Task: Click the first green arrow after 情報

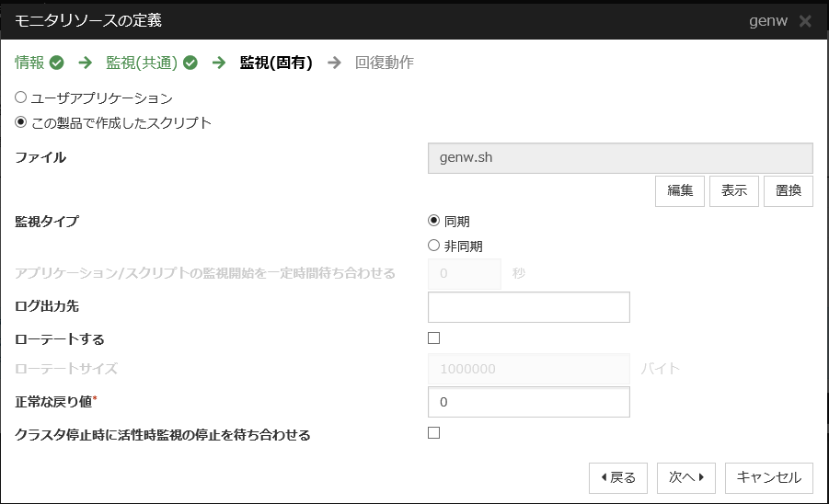Action: pyautogui.click(x=85, y=63)
